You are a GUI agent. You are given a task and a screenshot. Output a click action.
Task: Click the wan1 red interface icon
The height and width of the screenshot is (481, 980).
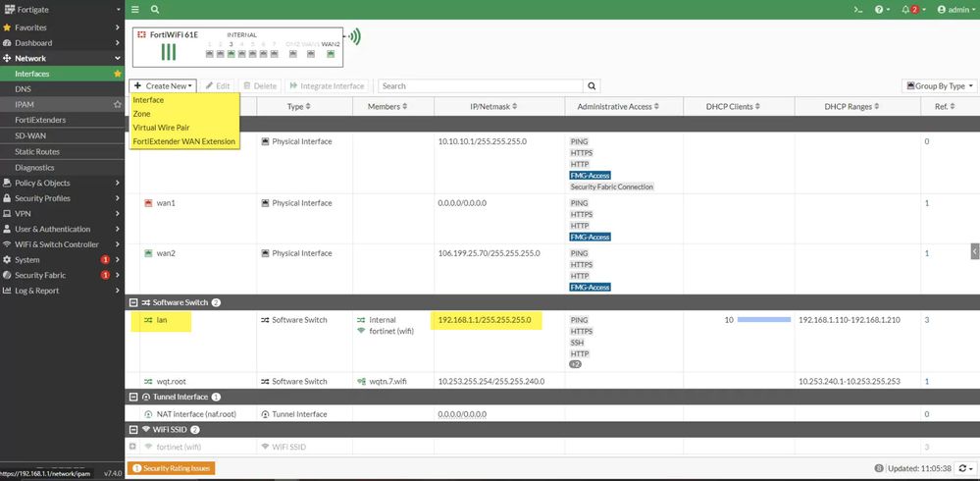(x=149, y=203)
